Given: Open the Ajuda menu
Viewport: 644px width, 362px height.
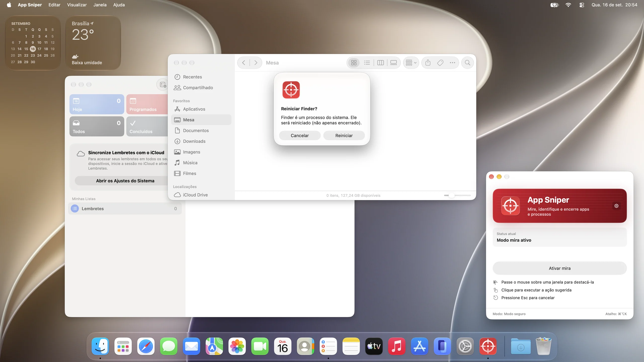Looking at the screenshot, I should click(x=119, y=5).
